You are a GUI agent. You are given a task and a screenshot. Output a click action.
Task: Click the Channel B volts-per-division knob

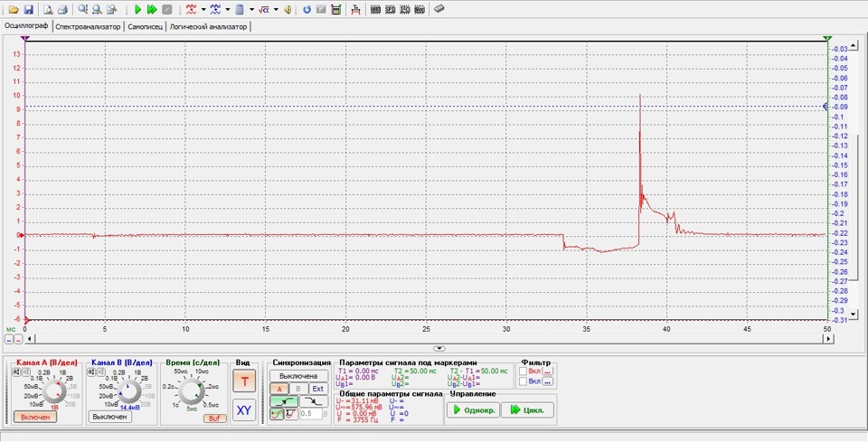tap(129, 391)
